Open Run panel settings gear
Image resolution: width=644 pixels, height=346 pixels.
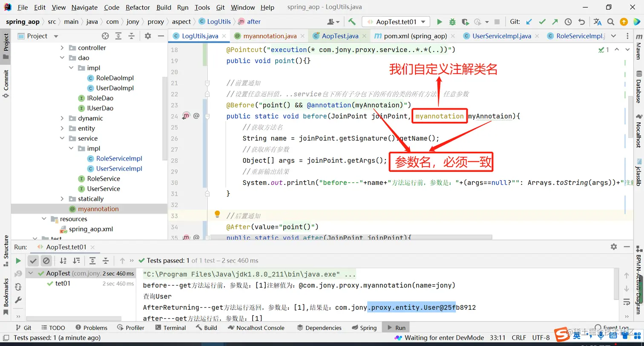point(614,247)
